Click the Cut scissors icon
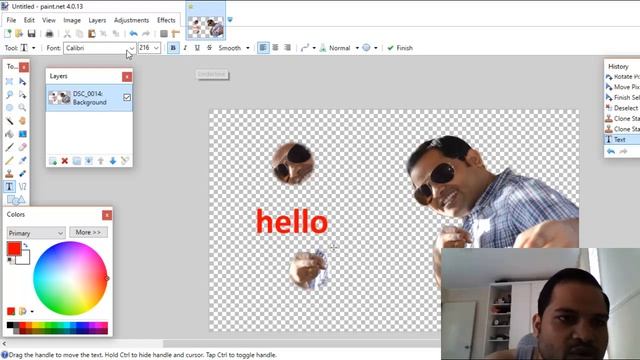 (67, 33)
